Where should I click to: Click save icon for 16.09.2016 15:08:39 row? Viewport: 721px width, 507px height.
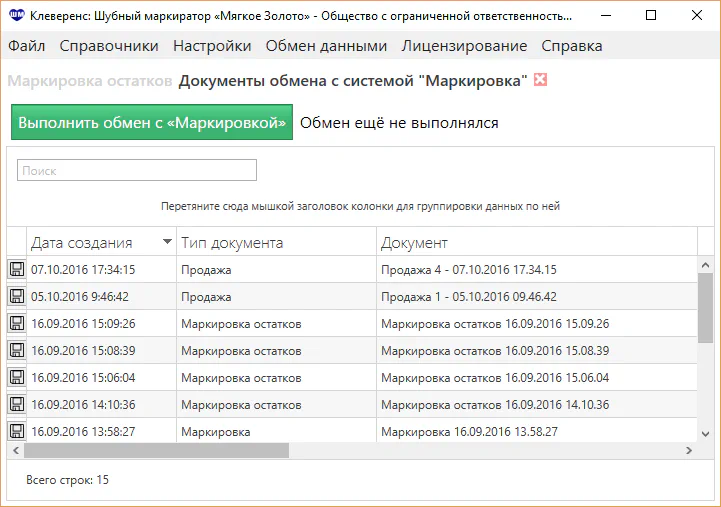pos(17,350)
